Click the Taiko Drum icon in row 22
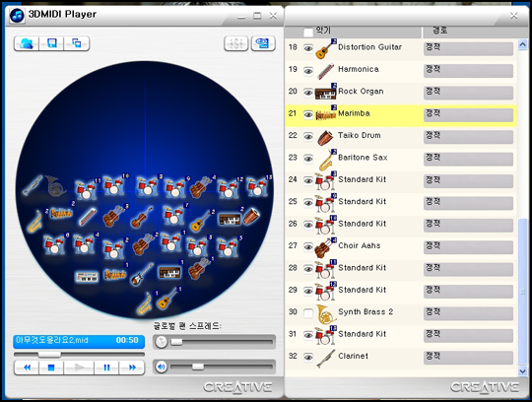Image resolution: width=532 pixels, height=402 pixels. 326,138
